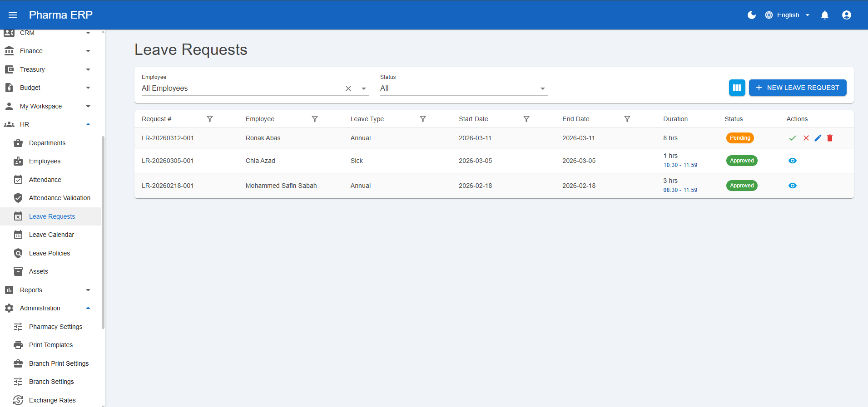Filter the Request # column

tap(209, 119)
